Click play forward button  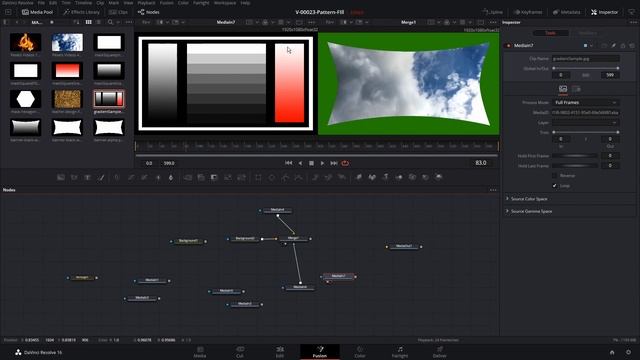click(x=322, y=163)
